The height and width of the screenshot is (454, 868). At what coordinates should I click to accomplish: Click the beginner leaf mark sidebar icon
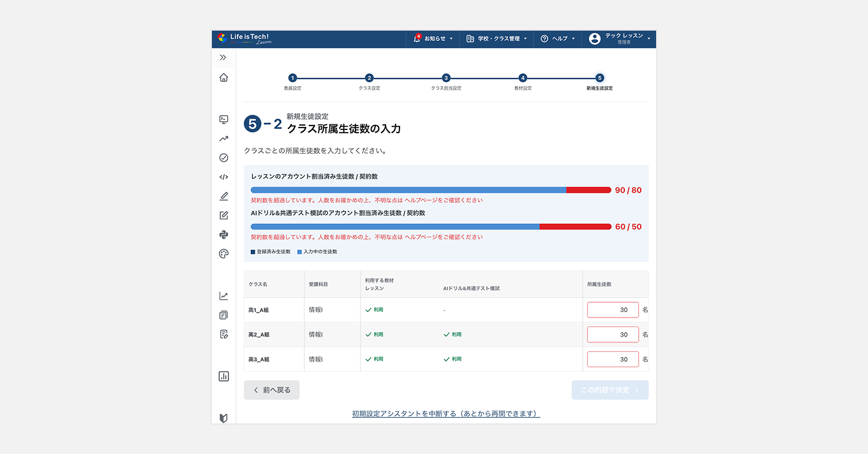click(223, 418)
